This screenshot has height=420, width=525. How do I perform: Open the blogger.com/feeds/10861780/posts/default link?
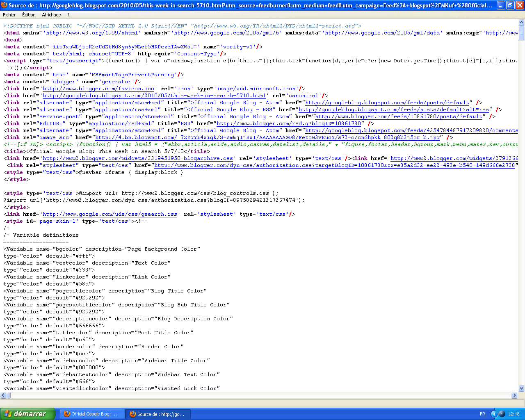399,116
